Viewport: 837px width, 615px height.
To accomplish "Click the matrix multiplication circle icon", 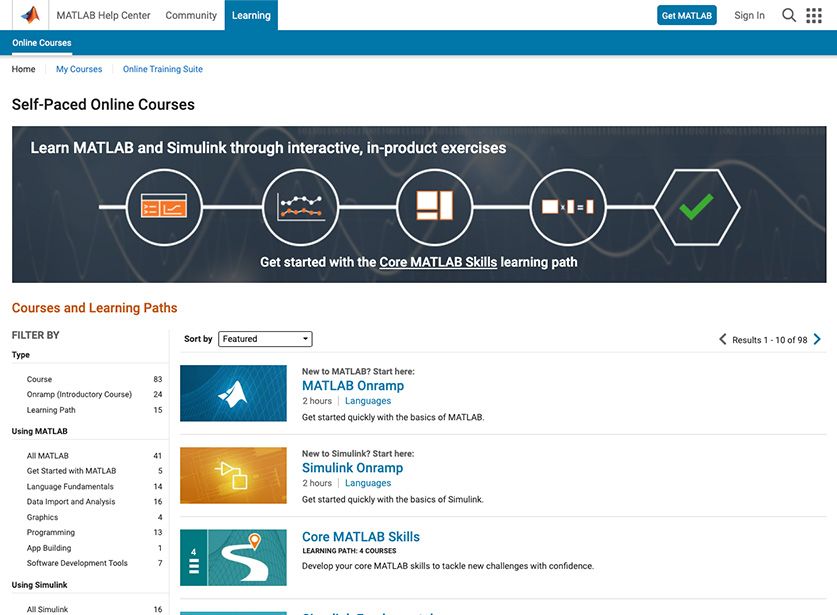I will tap(567, 207).
